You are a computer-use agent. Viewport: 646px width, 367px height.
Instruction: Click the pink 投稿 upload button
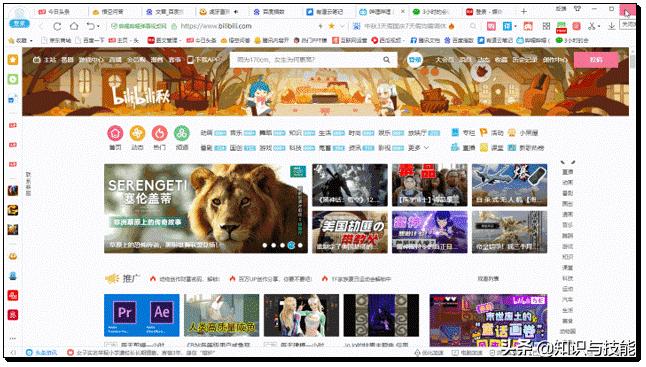click(596, 60)
